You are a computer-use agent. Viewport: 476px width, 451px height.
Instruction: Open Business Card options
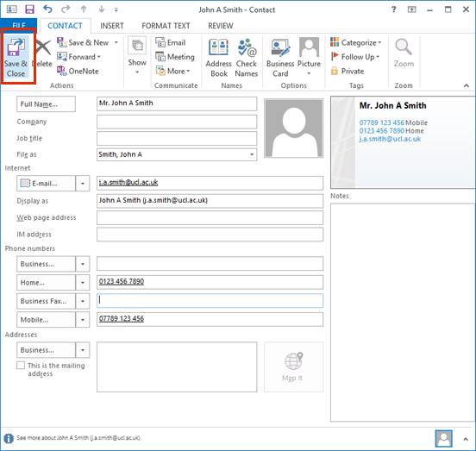click(280, 58)
